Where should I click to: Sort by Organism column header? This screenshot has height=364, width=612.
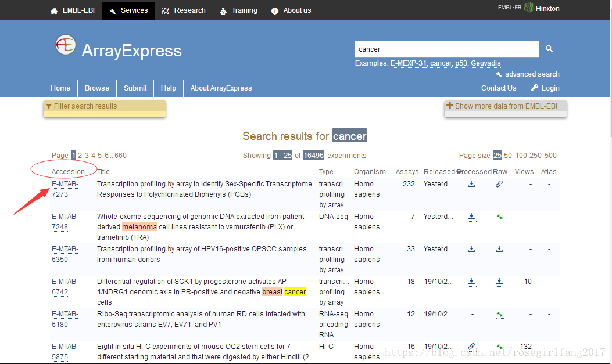(370, 171)
